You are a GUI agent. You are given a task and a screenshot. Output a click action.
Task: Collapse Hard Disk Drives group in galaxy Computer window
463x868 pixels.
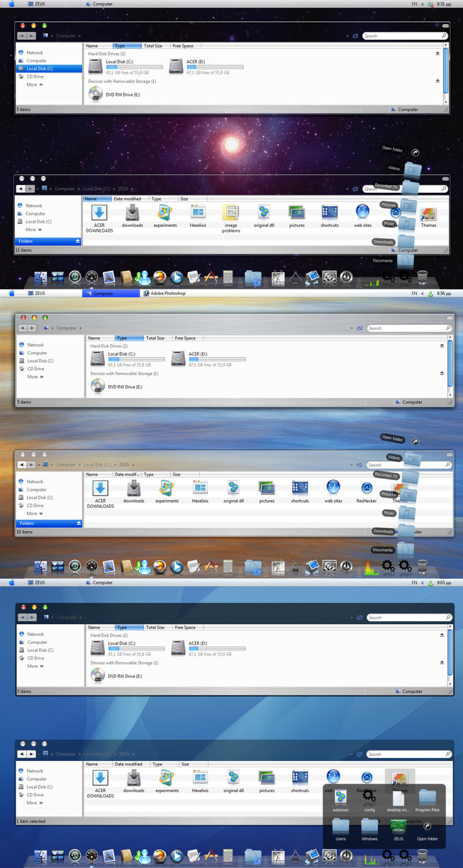[x=437, y=53]
